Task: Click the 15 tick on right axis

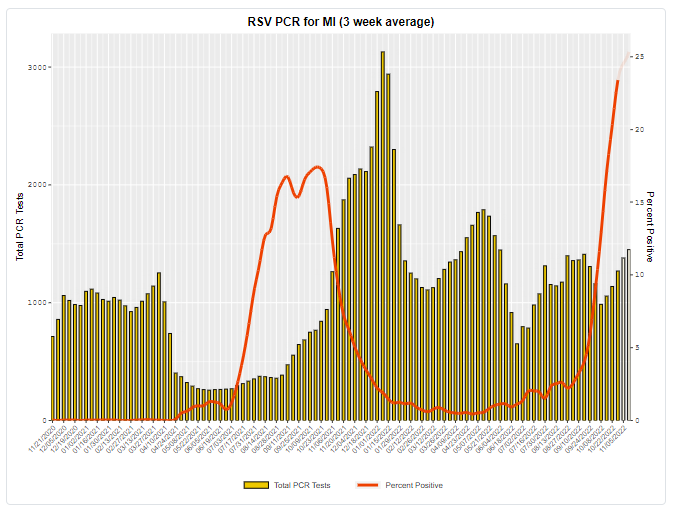Action: pyautogui.click(x=640, y=202)
